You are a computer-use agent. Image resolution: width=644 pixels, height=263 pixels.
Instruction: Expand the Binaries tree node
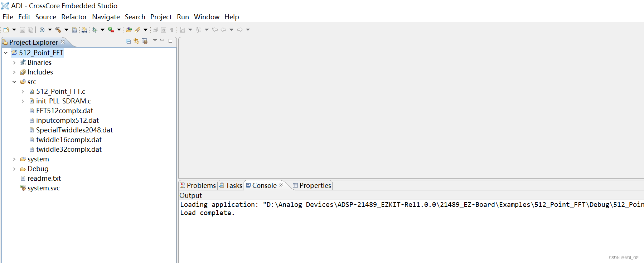click(14, 63)
